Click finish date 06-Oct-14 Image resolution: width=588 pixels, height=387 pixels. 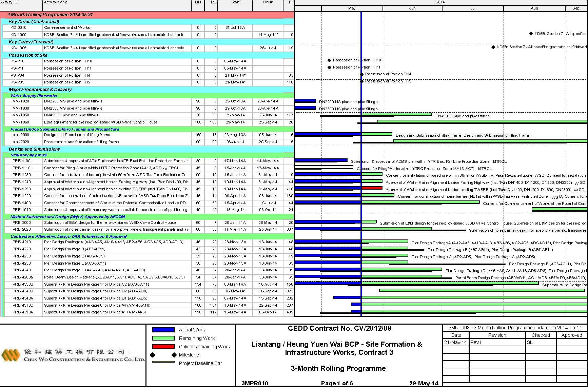tap(268, 312)
